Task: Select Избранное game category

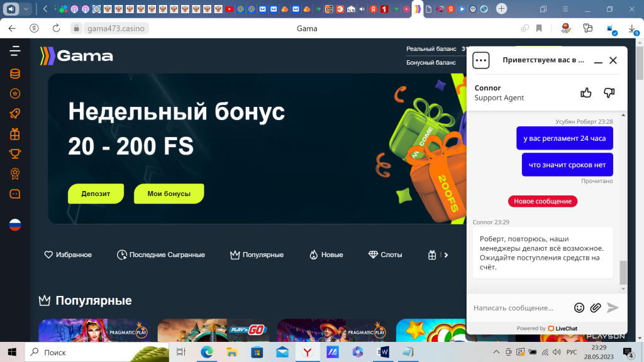Action: (x=68, y=255)
